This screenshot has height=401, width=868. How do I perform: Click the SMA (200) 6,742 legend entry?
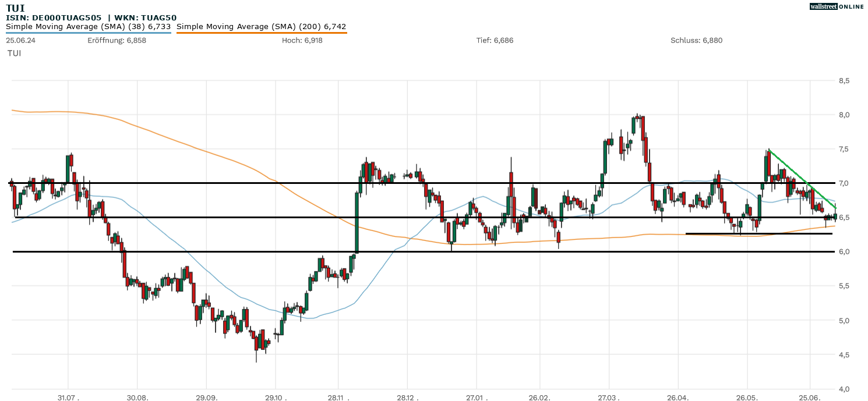pyautogui.click(x=262, y=27)
